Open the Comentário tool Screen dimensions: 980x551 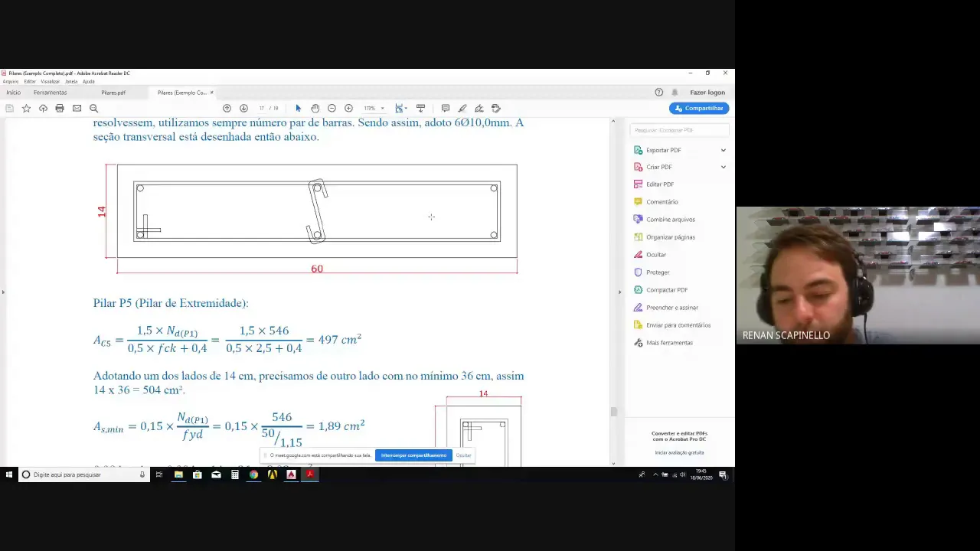click(661, 202)
